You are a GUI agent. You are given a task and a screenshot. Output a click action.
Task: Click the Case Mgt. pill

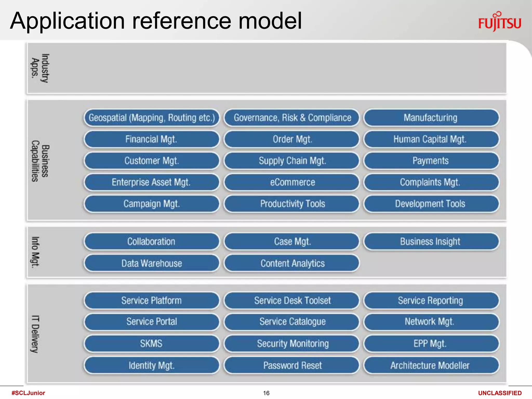click(x=292, y=242)
